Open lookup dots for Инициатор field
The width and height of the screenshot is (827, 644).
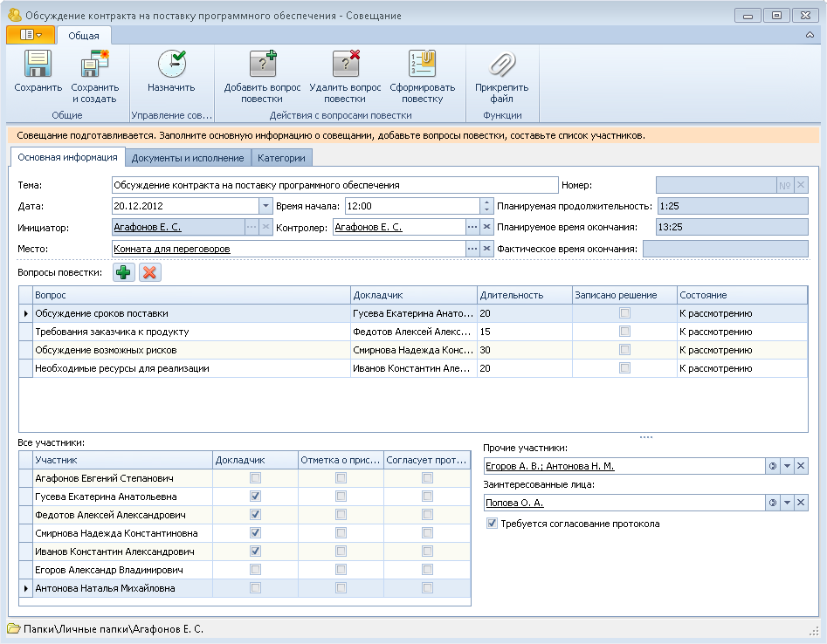coord(252,227)
